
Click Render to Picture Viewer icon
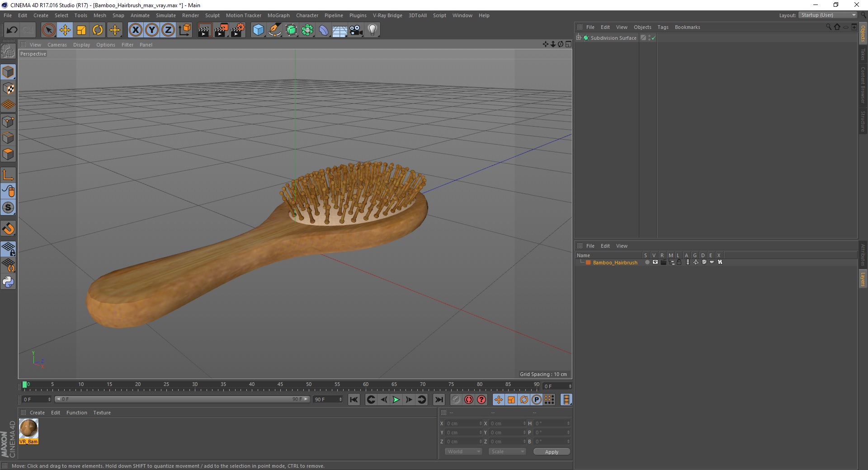point(221,30)
